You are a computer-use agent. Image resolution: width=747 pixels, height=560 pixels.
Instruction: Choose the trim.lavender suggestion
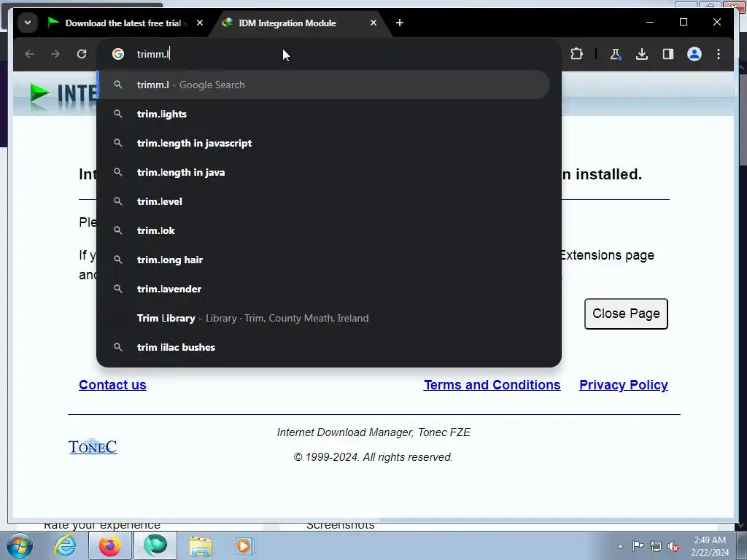click(x=324, y=289)
